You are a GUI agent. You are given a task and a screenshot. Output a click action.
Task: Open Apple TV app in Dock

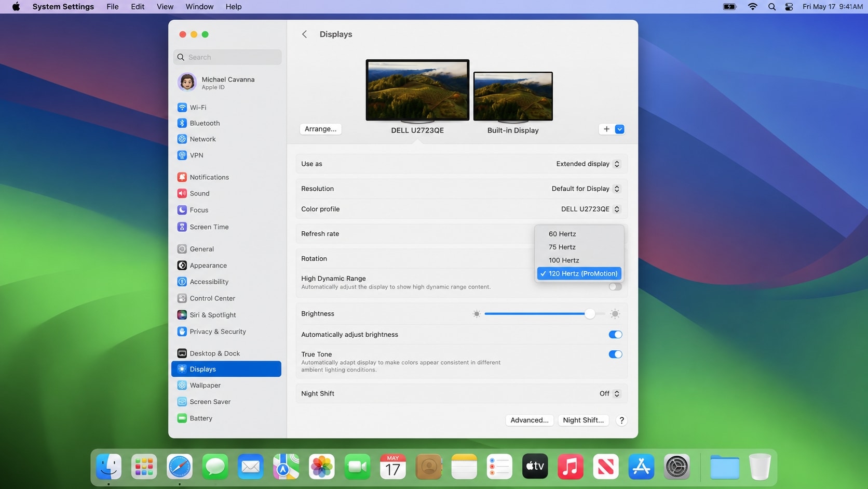pyautogui.click(x=535, y=467)
